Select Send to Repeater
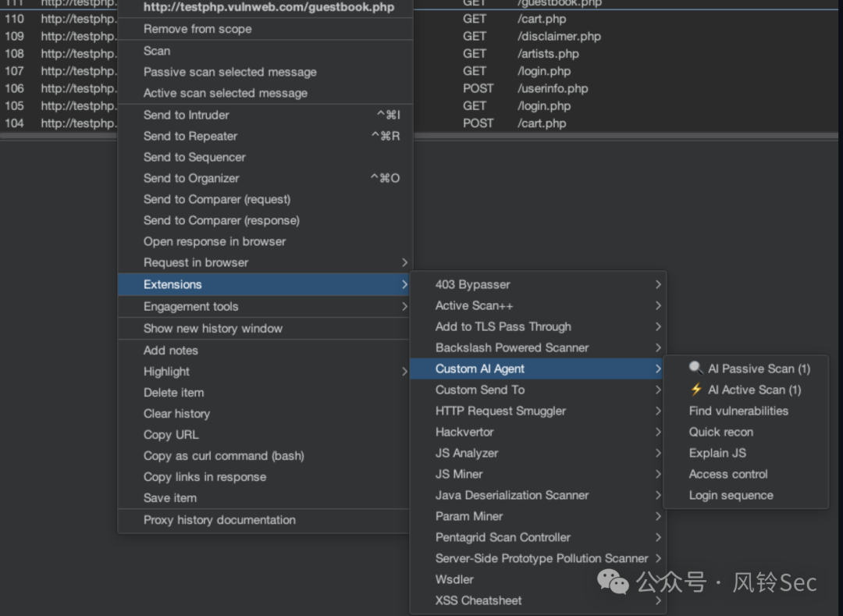Image resolution: width=843 pixels, height=616 pixels. click(190, 136)
